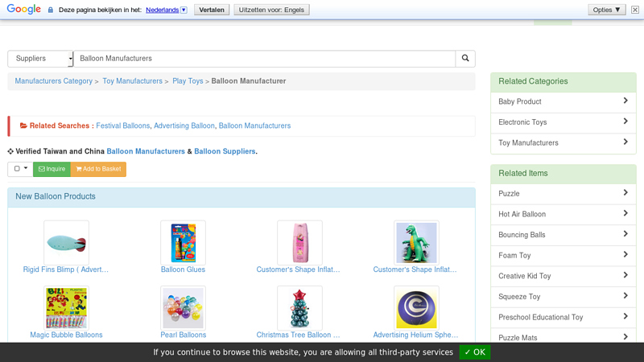Click bold Balloon Manufacturers link in verified text
644x362 pixels.
tap(146, 151)
